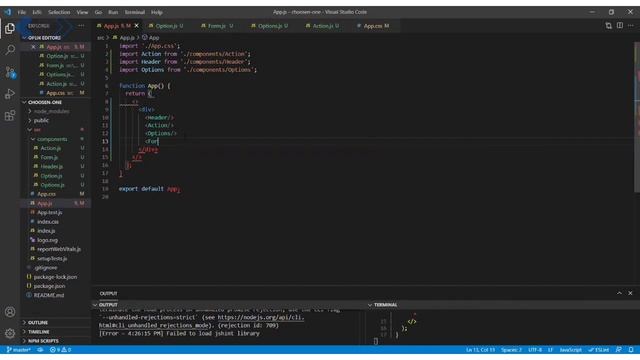
Task: Open the Run and Debug view
Action: click(10, 94)
